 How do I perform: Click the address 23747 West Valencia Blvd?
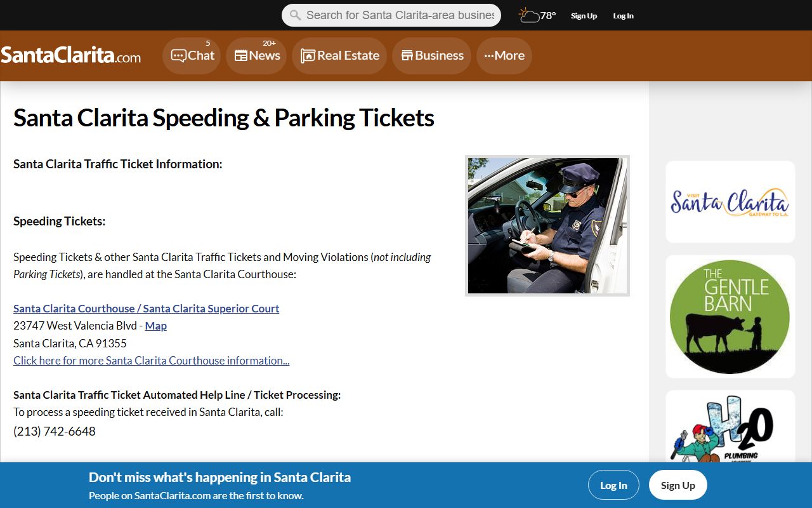[75, 326]
